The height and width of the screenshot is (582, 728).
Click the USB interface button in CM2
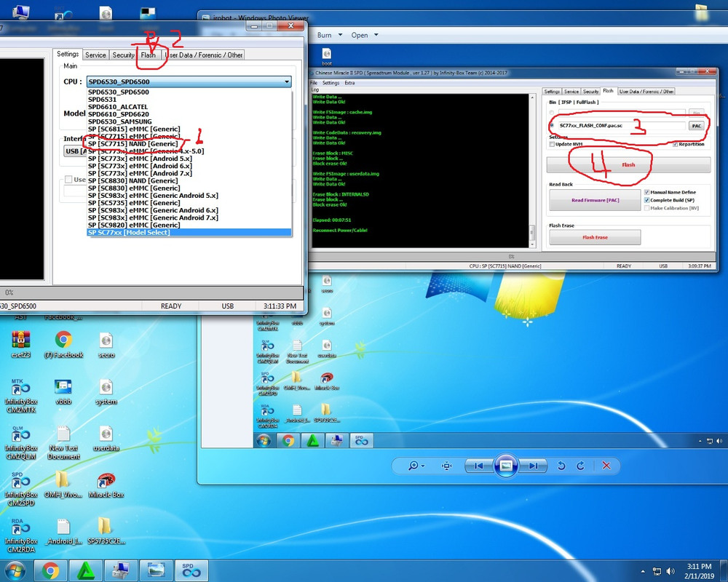click(75, 151)
